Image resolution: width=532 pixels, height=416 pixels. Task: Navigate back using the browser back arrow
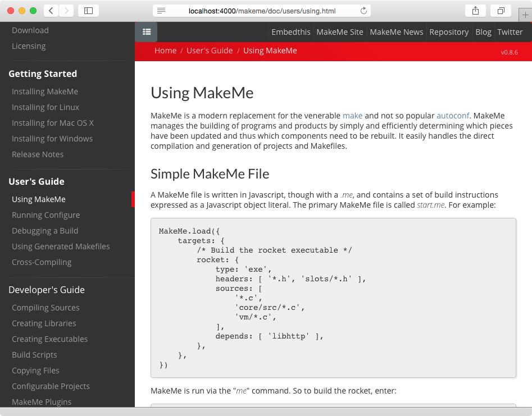[51, 10]
